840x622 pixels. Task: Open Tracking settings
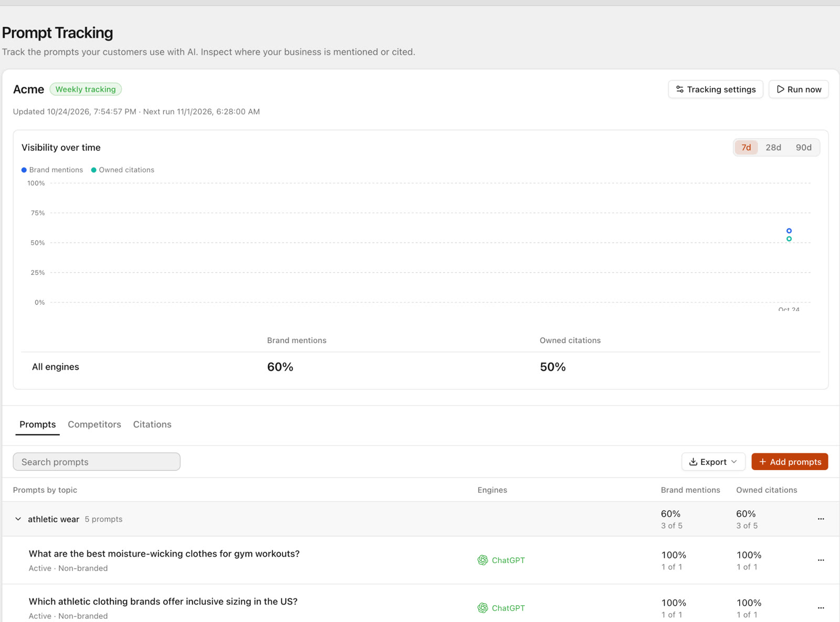716,89
